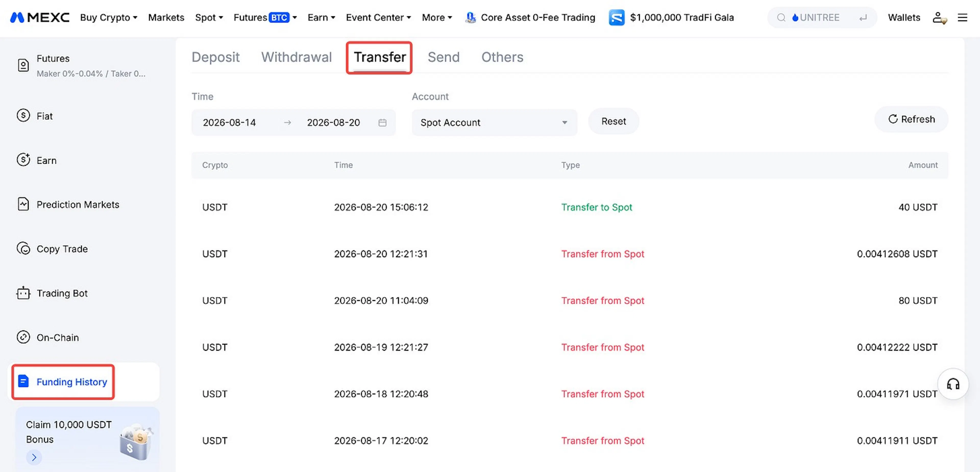Click the search magnifier icon
Image resolution: width=980 pixels, height=472 pixels.
point(781,18)
